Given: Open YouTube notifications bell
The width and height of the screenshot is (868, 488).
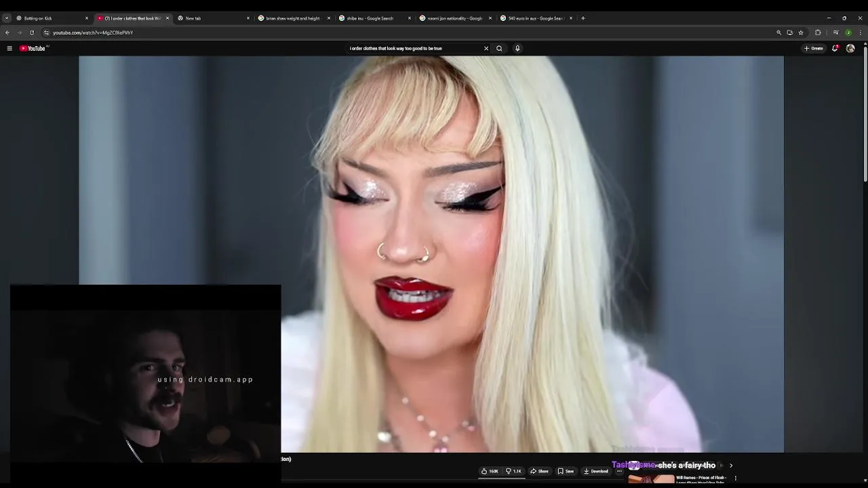Looking at the screenshot, I should click(x=835, y=48).
